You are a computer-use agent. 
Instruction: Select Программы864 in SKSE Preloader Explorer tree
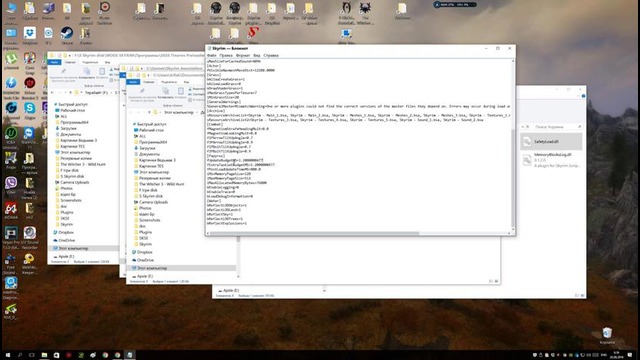click(x=74, y=122)
